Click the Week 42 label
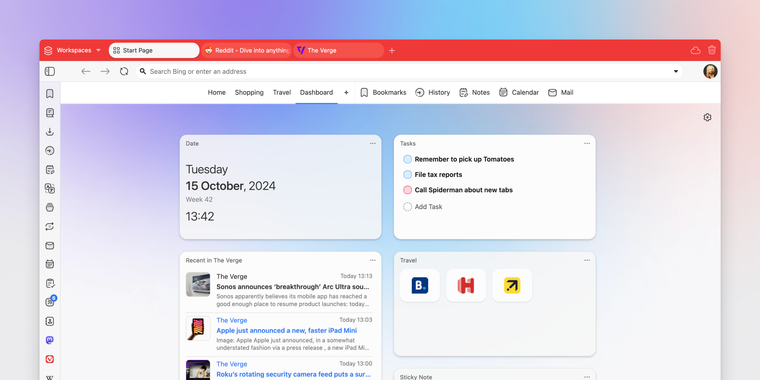Viewport: 760px width, 380px height. tap(199, 200)
